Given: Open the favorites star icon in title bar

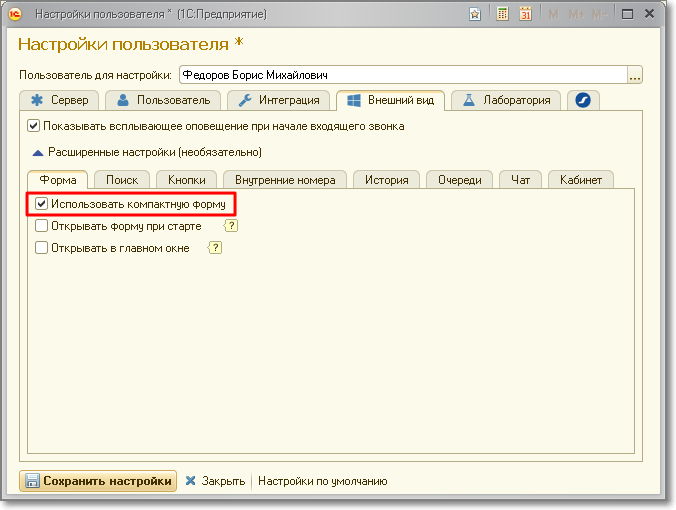Looking at the screenshot, I should click(x=475, y=14).
